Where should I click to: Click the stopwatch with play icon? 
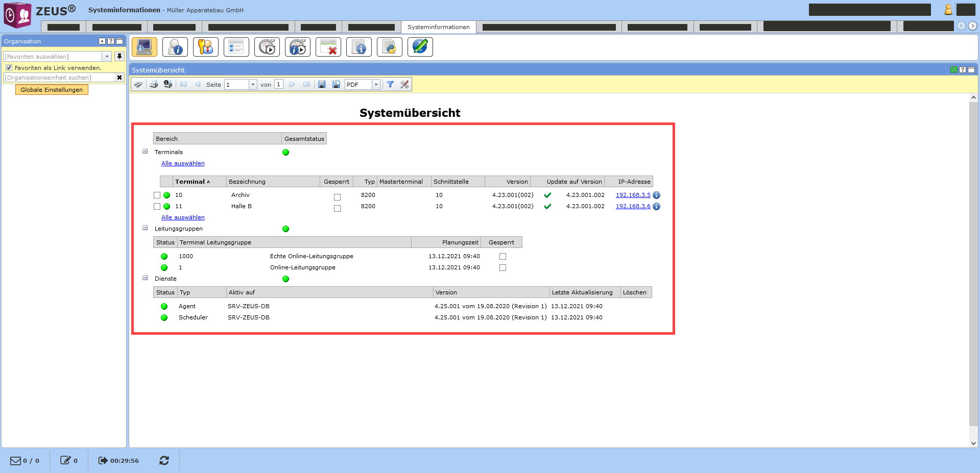pyautogui.click(x=267, y=47)
